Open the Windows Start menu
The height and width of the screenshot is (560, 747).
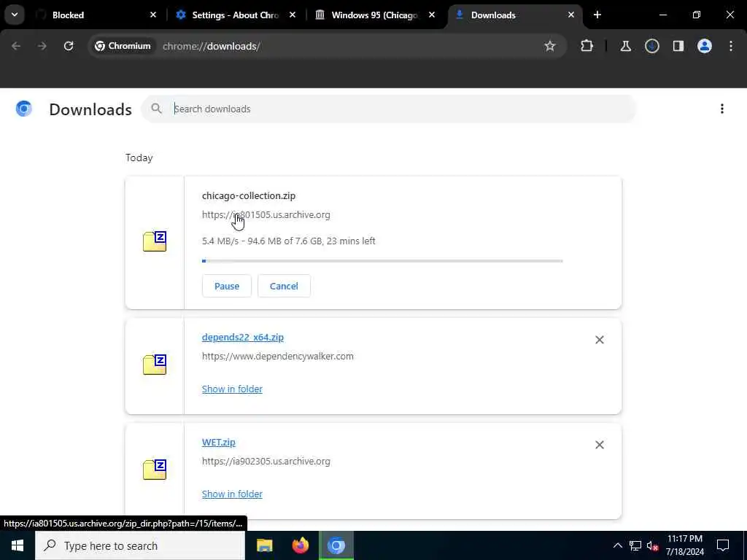coord(18,545)
